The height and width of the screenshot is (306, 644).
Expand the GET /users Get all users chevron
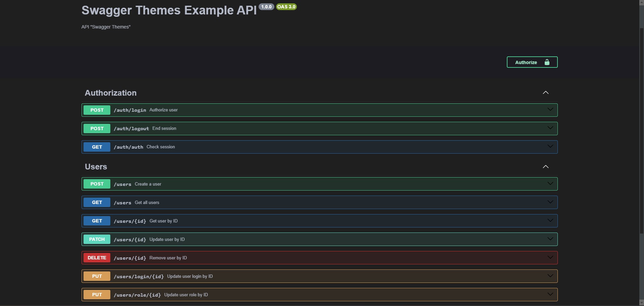tap(550, 202)
